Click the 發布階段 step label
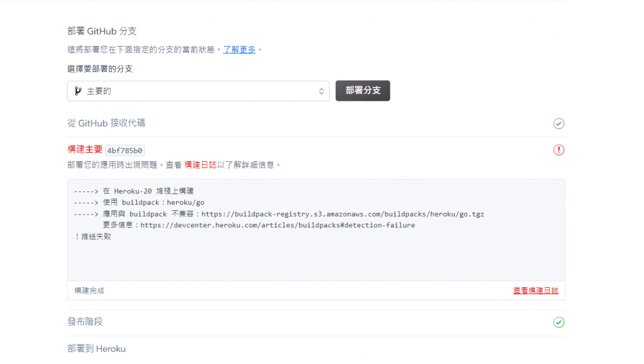Screen dimensions: 644x364 [85, 322]
